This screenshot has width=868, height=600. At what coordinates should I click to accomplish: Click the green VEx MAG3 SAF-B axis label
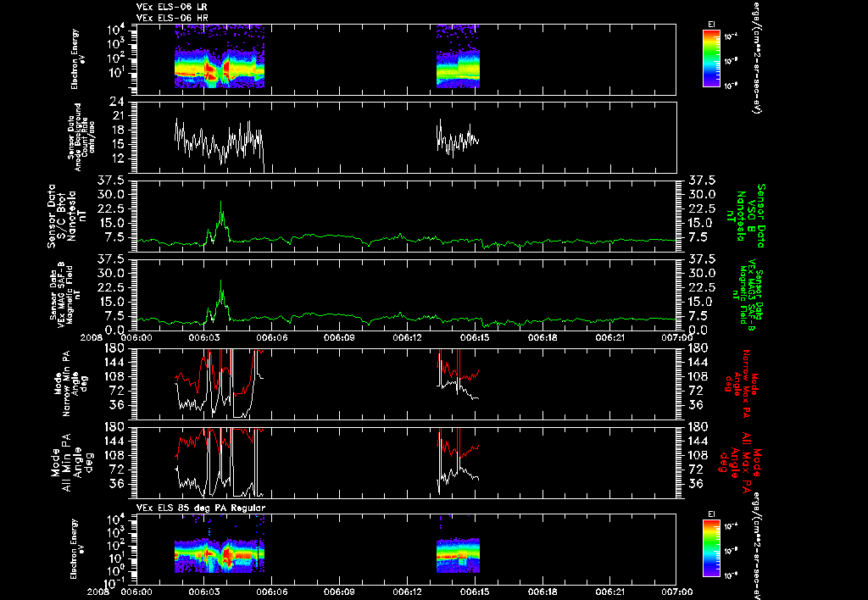pyautogui.click(x=748, y=294)
